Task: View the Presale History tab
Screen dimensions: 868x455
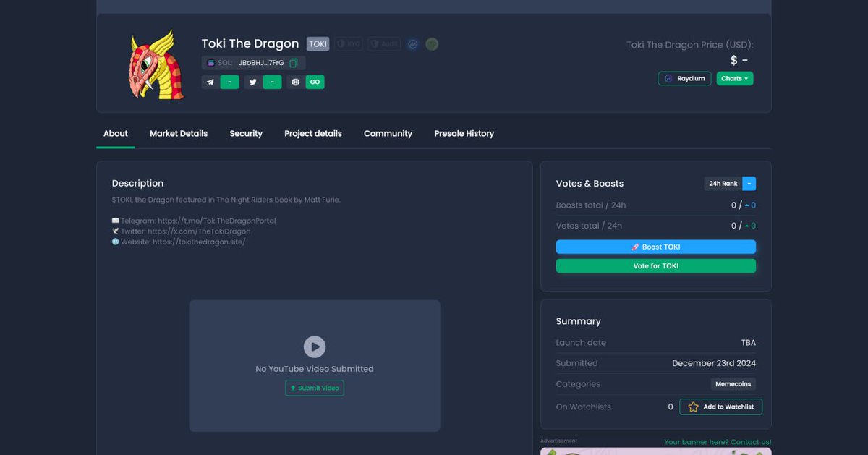Action: (x=464, y=133)
